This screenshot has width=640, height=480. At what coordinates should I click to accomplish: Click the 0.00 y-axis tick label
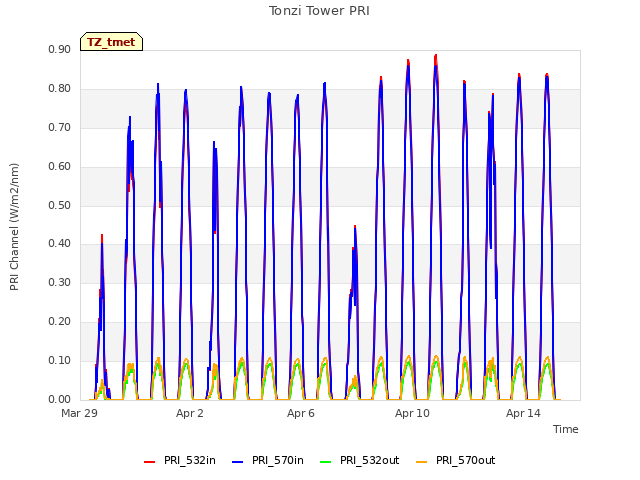click(x=60, y=399)
